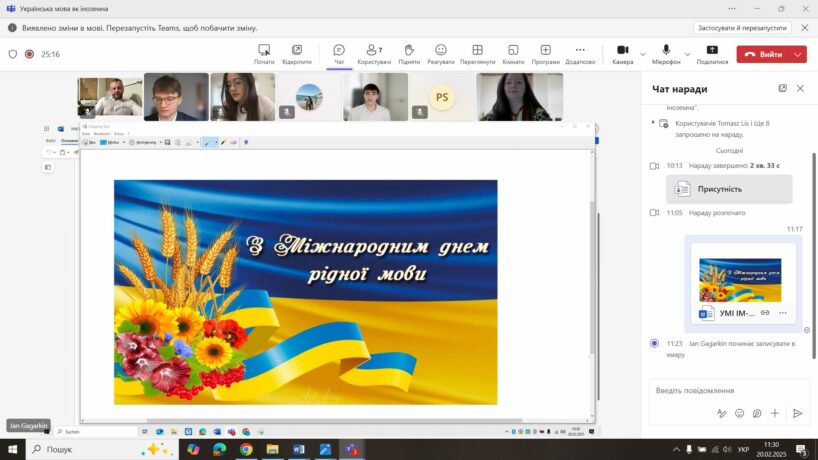This screenshot has height=460, width=818.
Task: Send the chat message with arrow icon
Action: [x=797, y=413]
